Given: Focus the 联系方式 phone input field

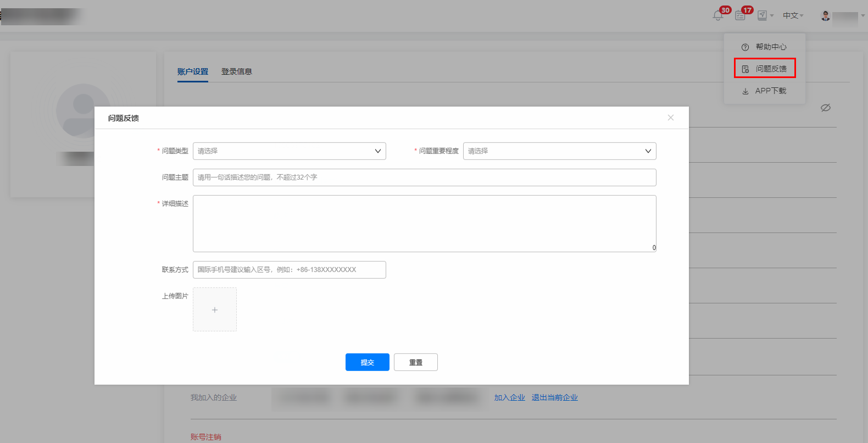Looking at the screenshot, I should [290, 270].
